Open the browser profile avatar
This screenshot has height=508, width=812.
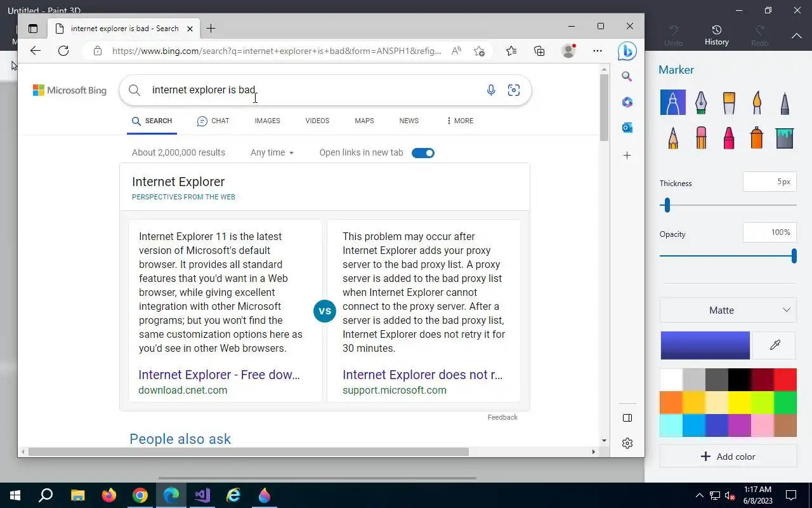click(x=569, y=51)
